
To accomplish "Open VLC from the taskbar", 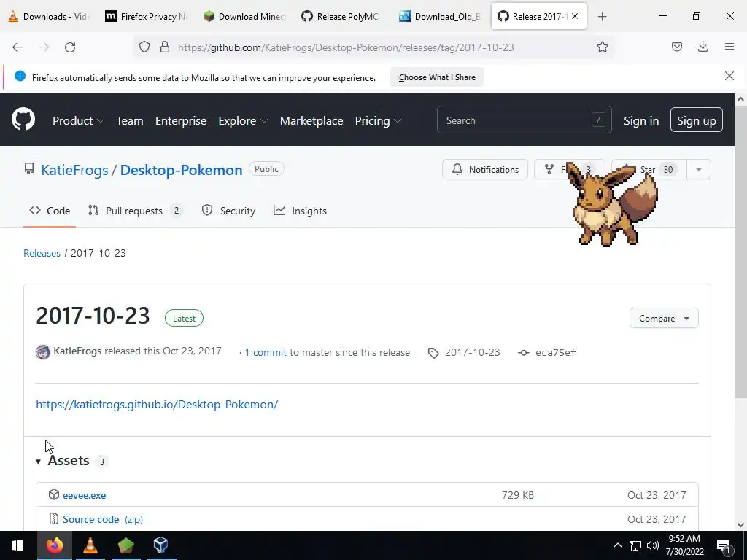I will tap(90, 545).
